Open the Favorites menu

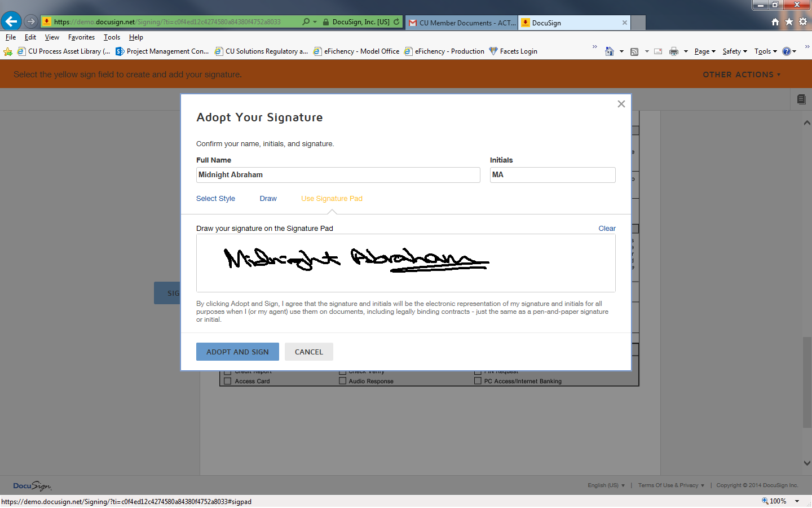[x=81, y=37]
